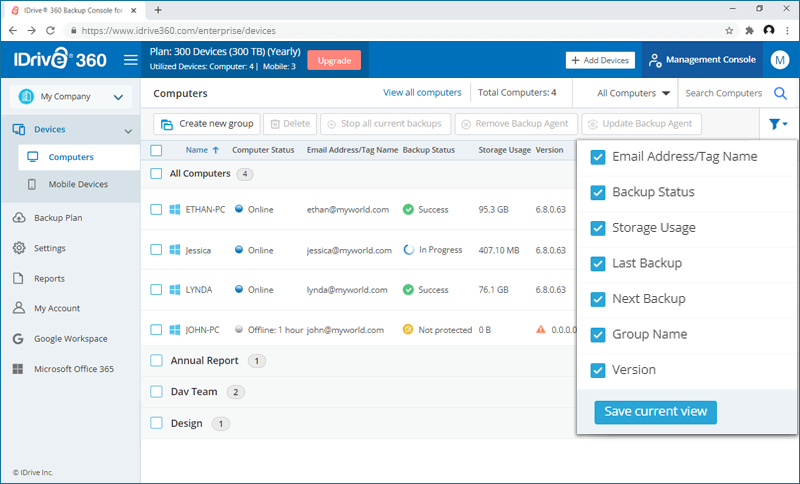Open the hamburger menu next to IDrive 360 logo
The width and height of the screenshot is (800, 484).
pos(131,60)
